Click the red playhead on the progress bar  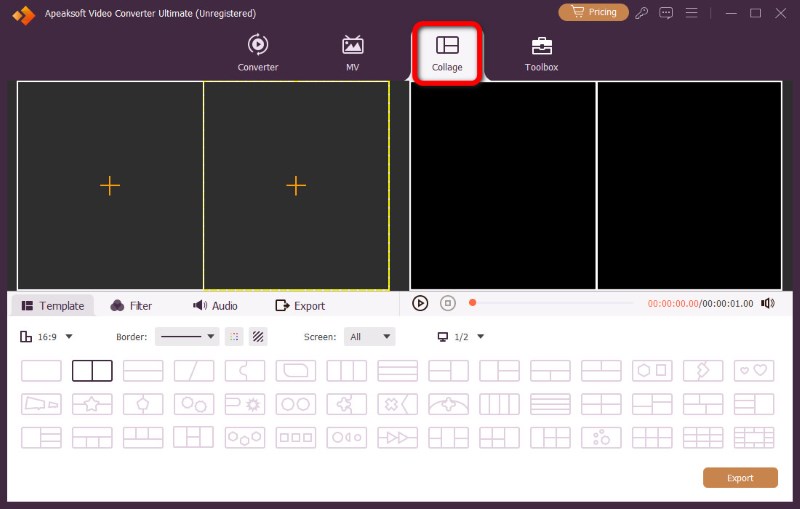472,302
